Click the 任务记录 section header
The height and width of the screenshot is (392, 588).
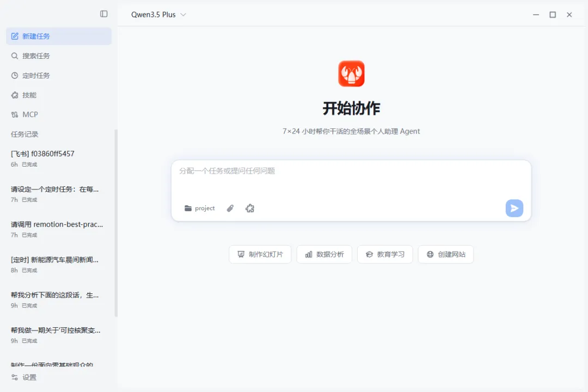(24, 134)
